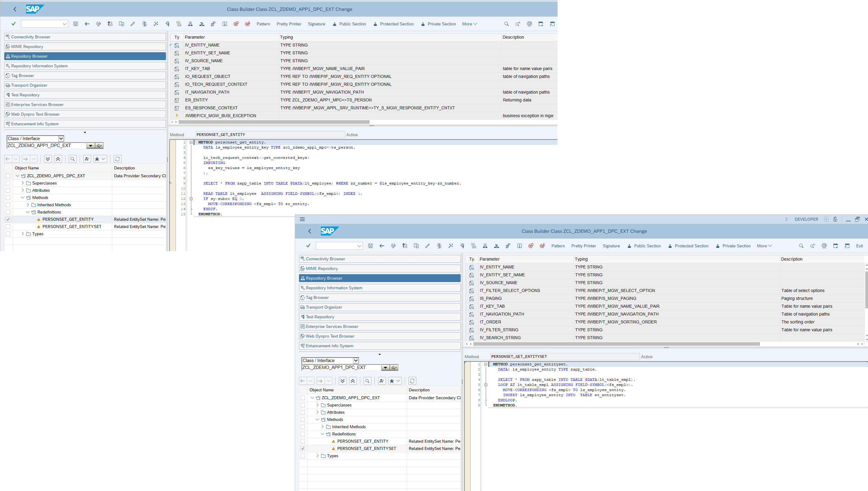Open Private Section in front window toolbar
868x491 pixels.
(x=733, y=246)
